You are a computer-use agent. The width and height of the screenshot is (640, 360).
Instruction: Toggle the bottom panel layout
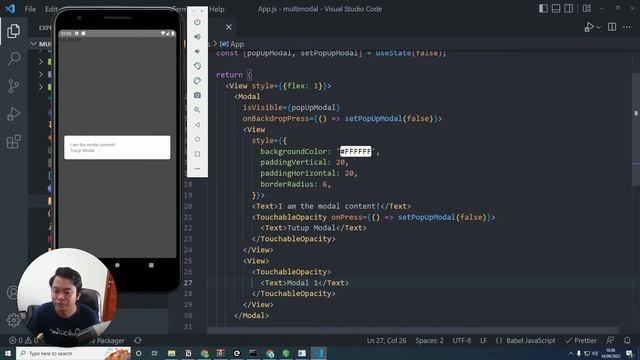click(x=556, y=9)
